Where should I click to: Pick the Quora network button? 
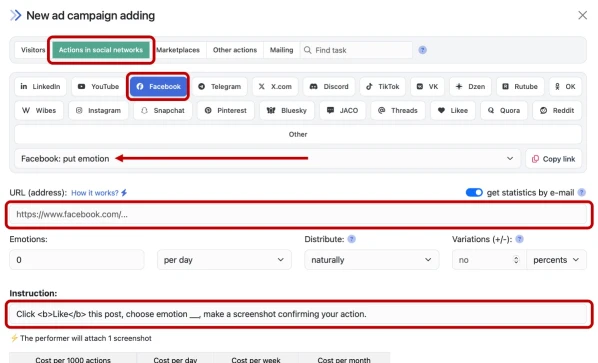tap(504, 111)
